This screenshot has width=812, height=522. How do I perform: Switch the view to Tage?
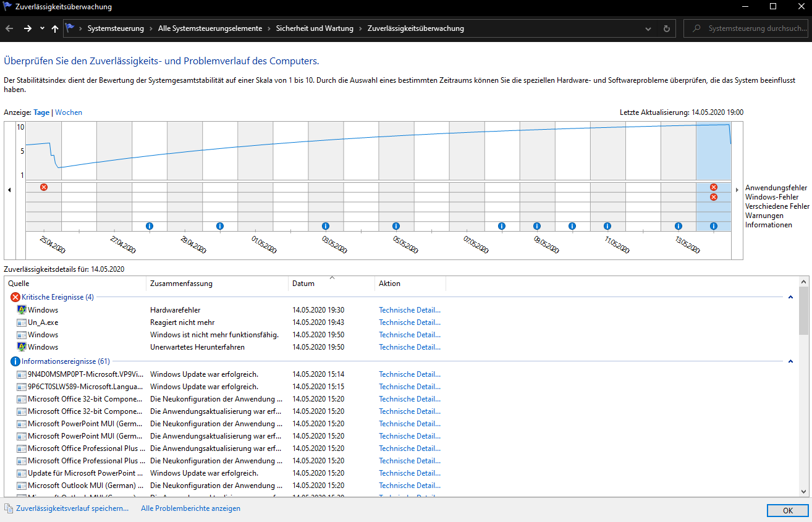tap(41, 112)
